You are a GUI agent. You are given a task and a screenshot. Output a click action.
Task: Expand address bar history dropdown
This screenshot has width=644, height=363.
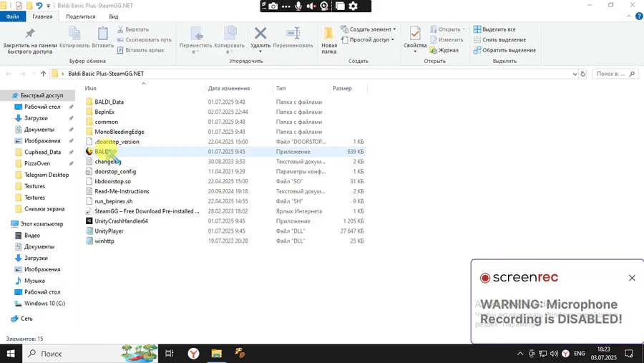coord(575,74)
